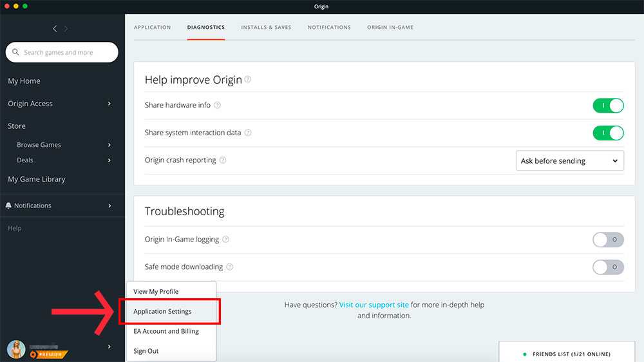Click the user avatar picture
This screenshot has width=644, height=362.
(16, 350)
